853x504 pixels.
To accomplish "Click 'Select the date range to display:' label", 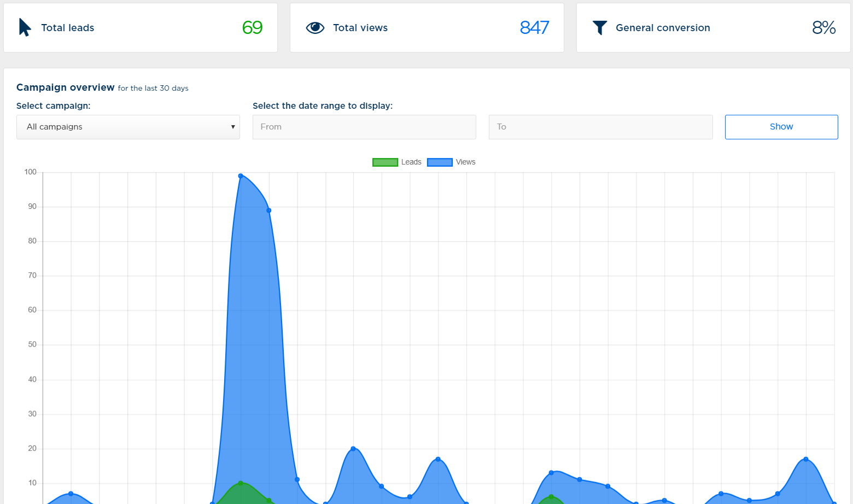I will point(323,106).
